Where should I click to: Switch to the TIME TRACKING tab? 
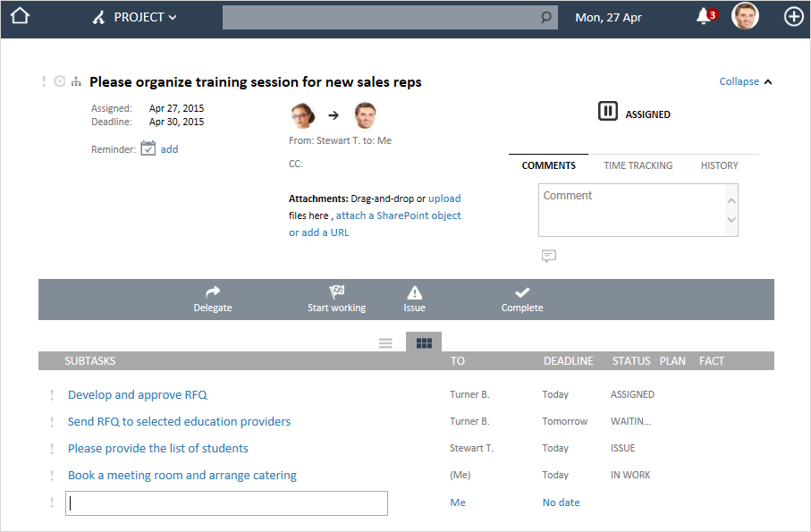tap(638, 165)
